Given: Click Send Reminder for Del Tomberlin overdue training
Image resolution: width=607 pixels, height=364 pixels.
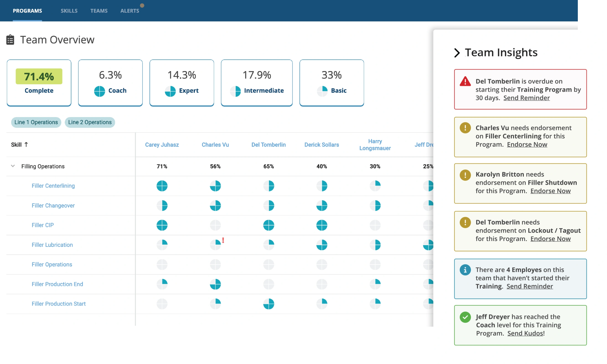Looking at the screenshot, I should point(526,97).
